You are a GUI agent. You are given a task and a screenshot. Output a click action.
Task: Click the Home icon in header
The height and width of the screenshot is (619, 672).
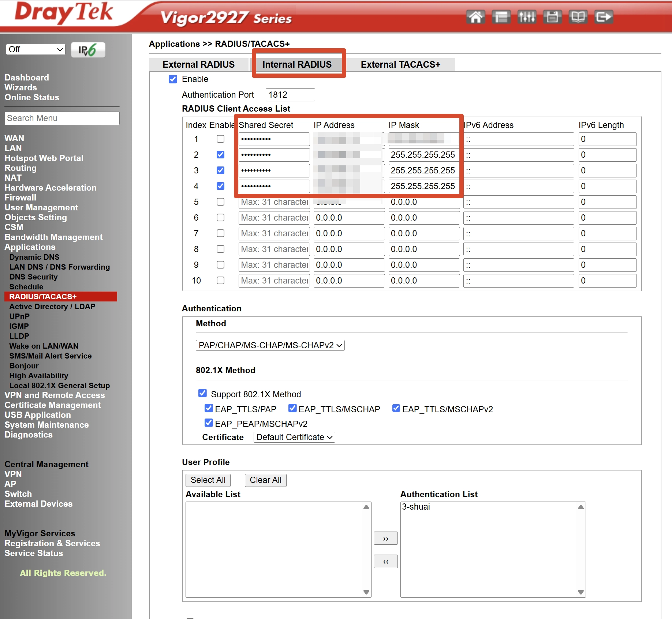[475, 17]
